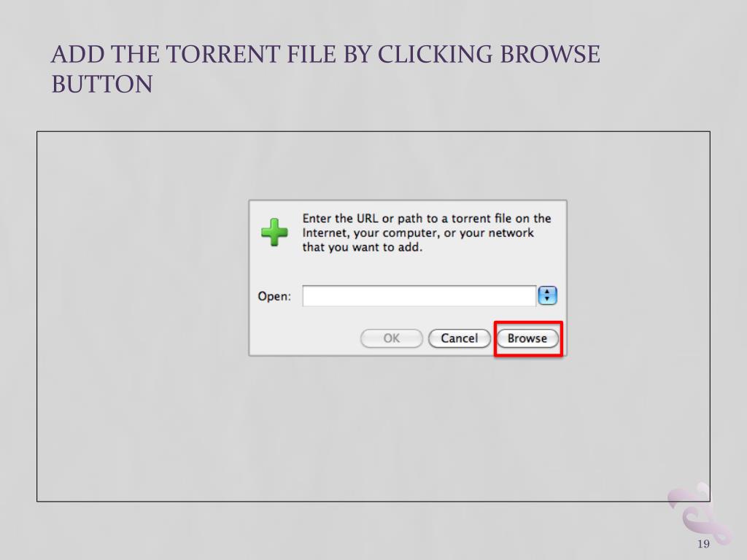Click the Browse button in the dialog
747x560 pixels.
click(x=527, y=338)
